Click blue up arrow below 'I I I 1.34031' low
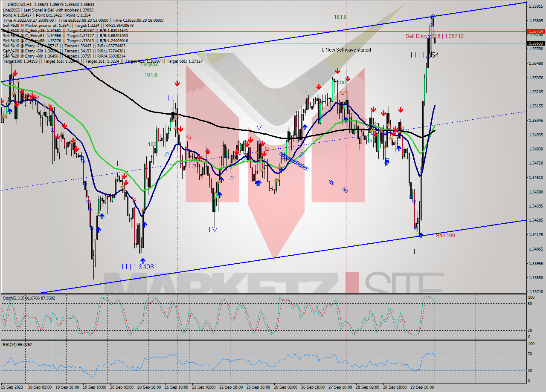546x392 pixels. click(x=142, y=260)
